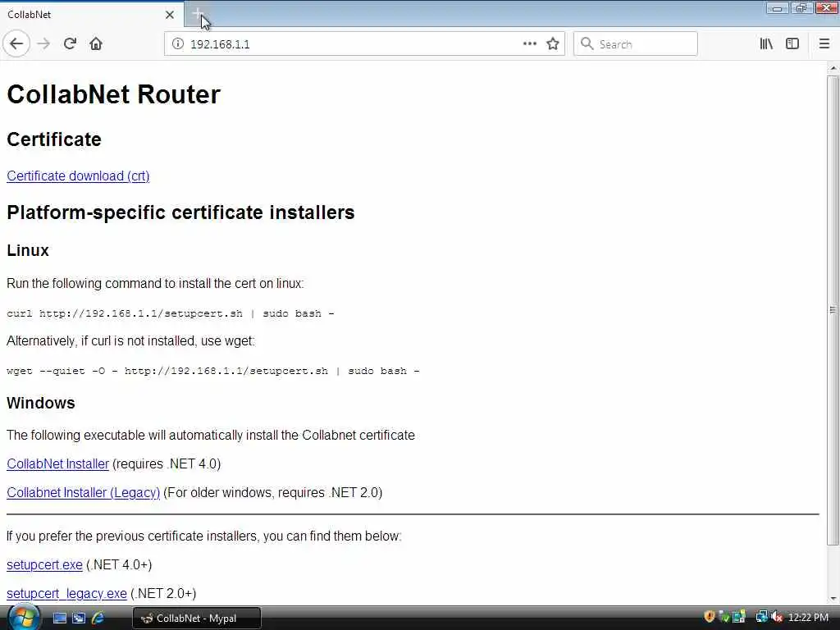Viewport: 840px width, 630px height.
Task: Click the Linux section heading
Action: [x=28, y=250]
